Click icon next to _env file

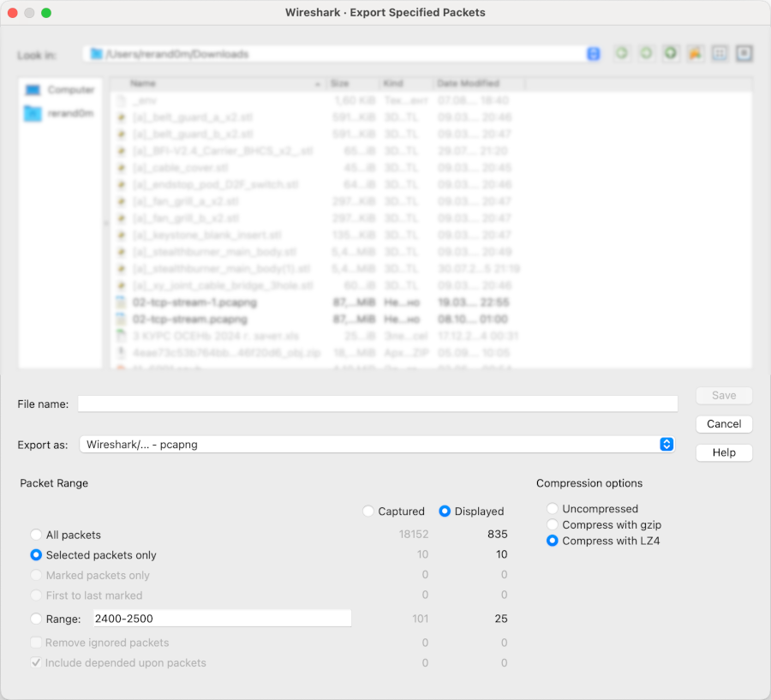tap(121, 101)
